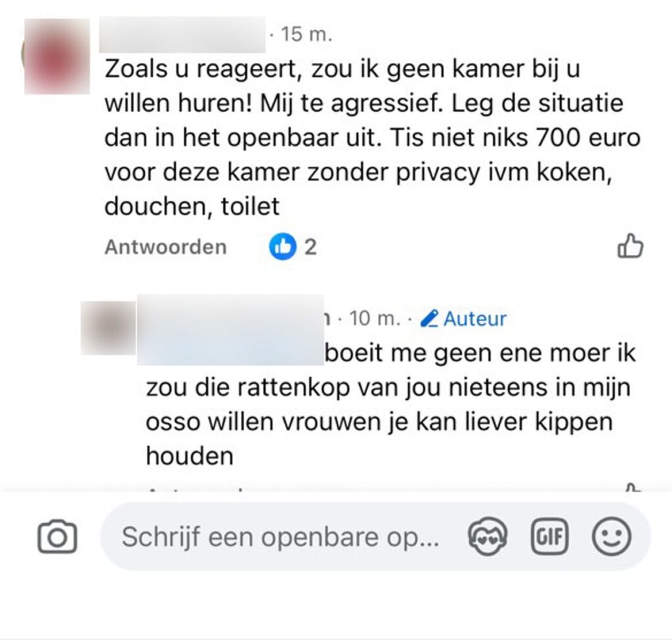
Task: Click the '10 m.' timestamp
Action: [375, 318]
